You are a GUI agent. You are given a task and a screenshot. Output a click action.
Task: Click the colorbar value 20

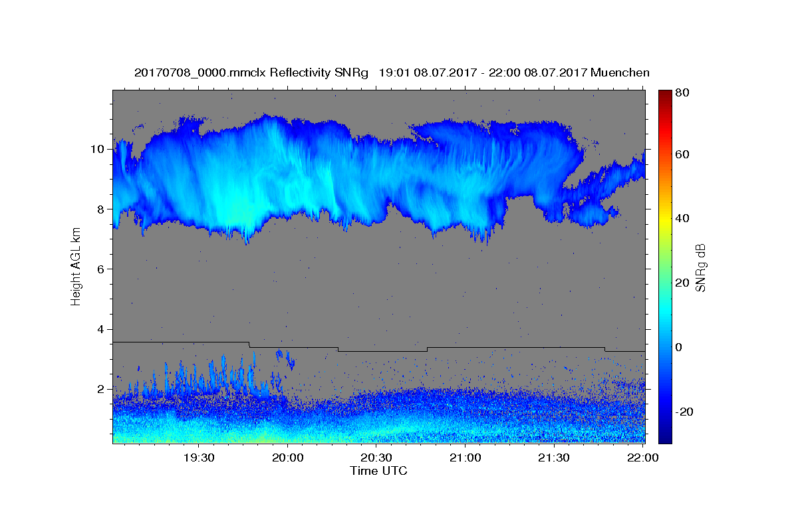coord(682,283)
